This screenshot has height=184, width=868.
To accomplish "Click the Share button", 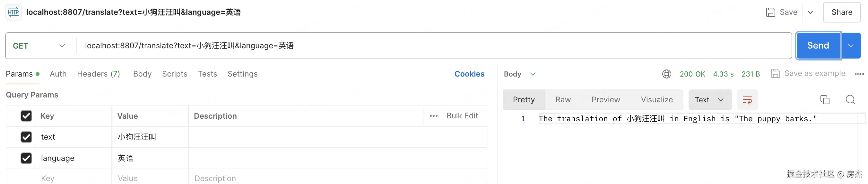I will (x=841, y=13).
